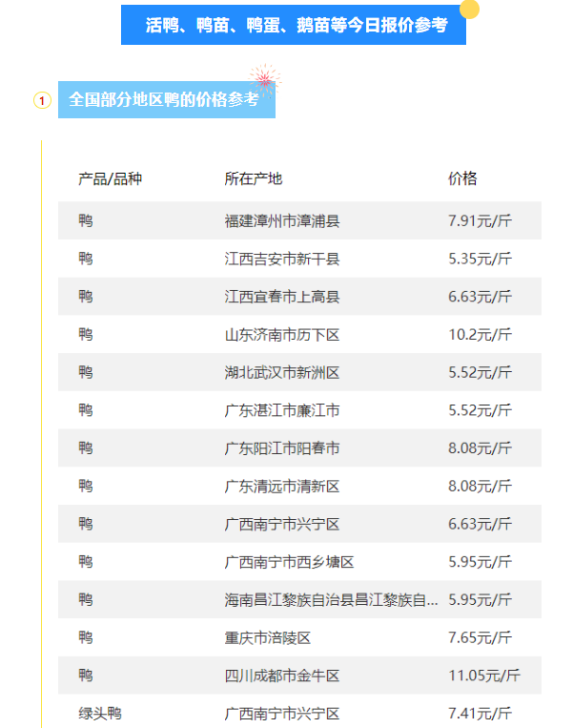This screenshot has height=728, width=573.
Task: Click the truncated 海南昌江黎族自治县 location entry
Action: pyautogui.click(x=331, y=600)
